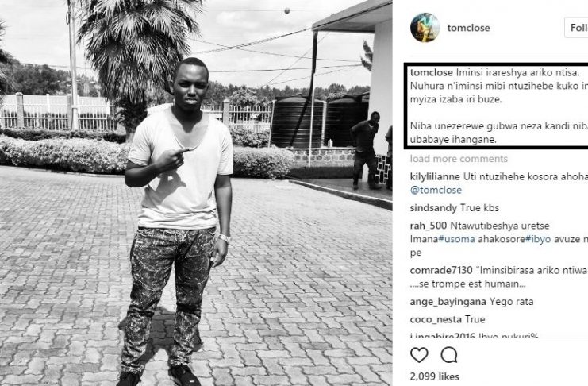Screen dimensions: 588x386
Task: Follow the tomclose account
Action: pyautogui.click(x=576, y=28)
